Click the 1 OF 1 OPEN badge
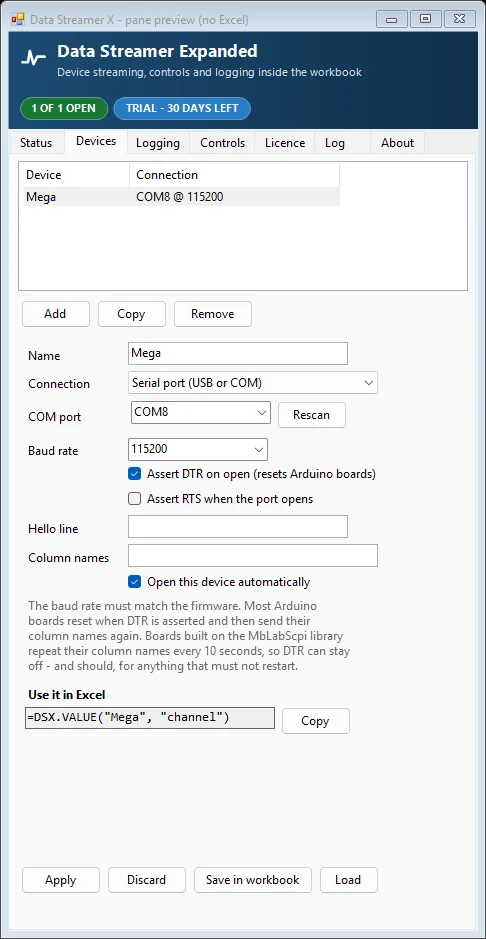Screen dimensions: 486x939 63,108
